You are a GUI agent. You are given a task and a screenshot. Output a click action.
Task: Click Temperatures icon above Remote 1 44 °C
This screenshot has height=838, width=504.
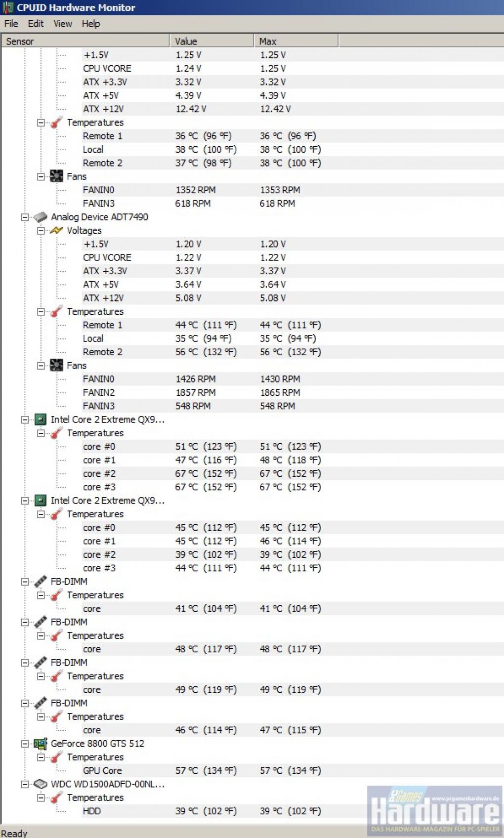(x=56, y=312)
